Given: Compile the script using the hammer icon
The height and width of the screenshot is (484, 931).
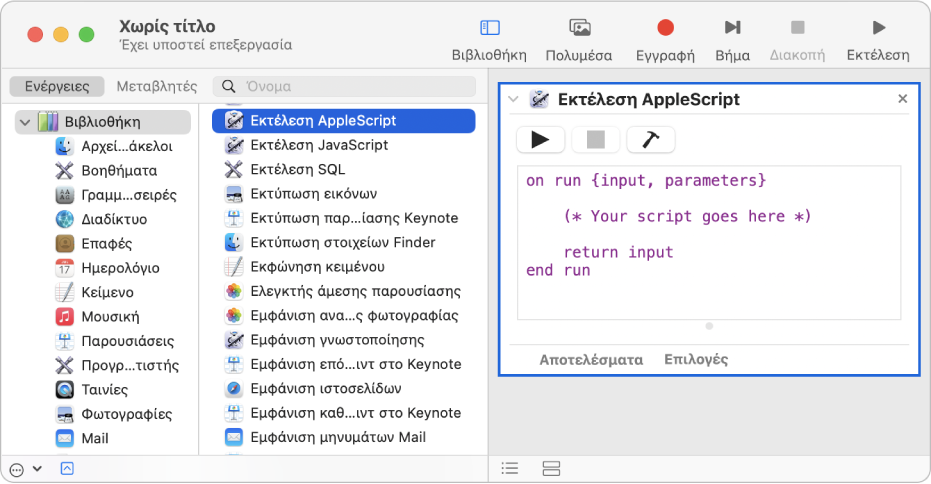Looking at the screenshot, I should point(651,140).
